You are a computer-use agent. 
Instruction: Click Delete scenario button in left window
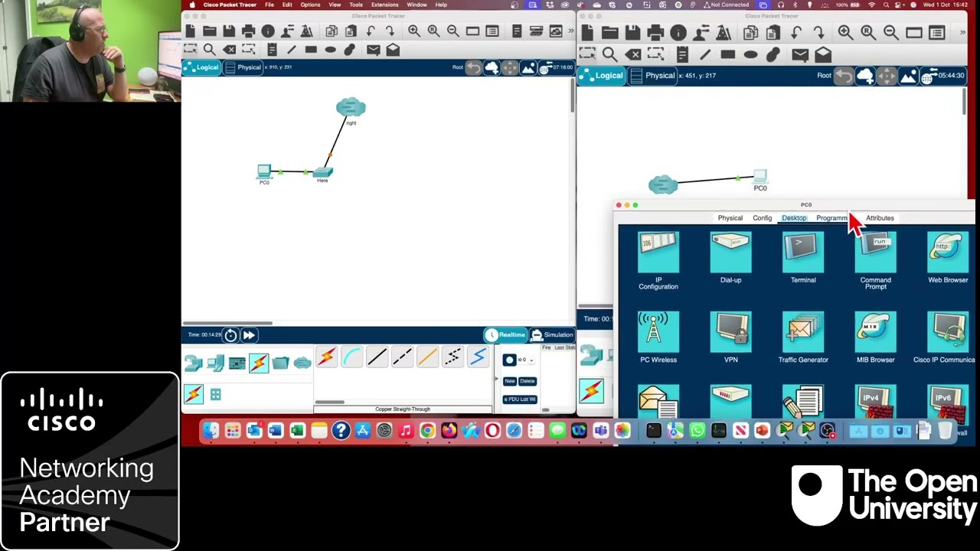coord(528,381)
